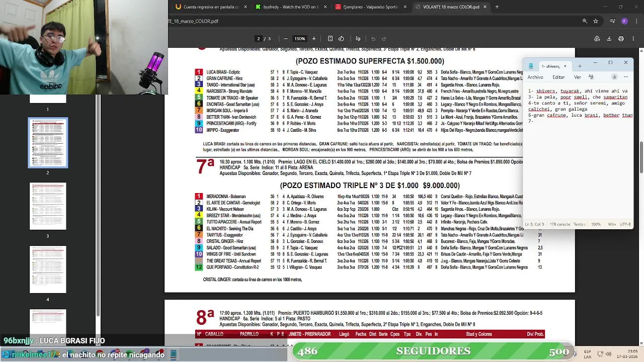
Task: Switch to Cuenta regresiva en pantalla tab
Action: tap(211, 7)
